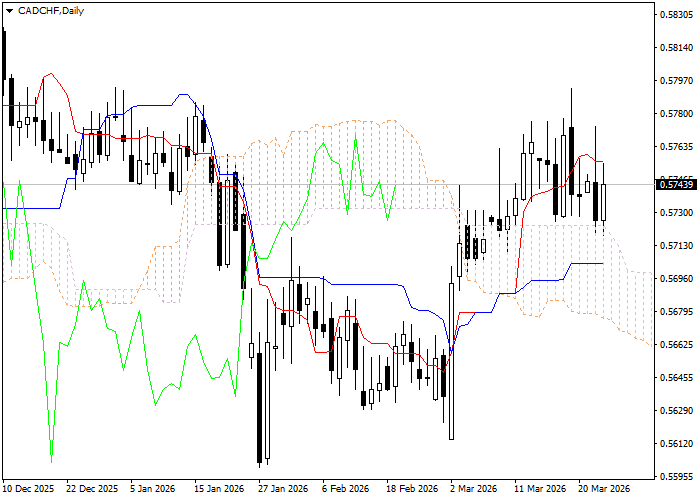
Task: Select the 27 Jan 2026 date label
Action: [282, 489]
